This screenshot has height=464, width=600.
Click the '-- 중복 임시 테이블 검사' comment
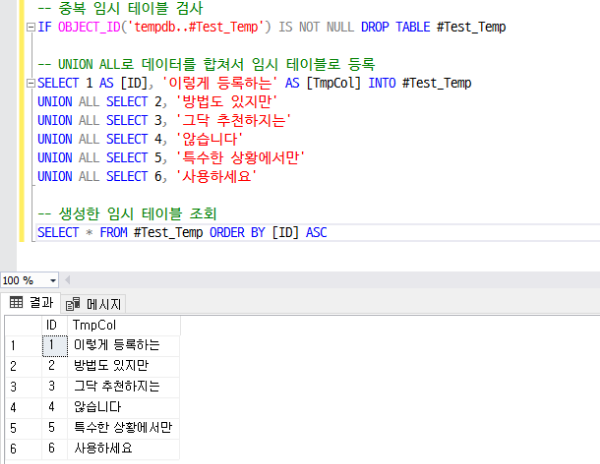click(121, 8)
